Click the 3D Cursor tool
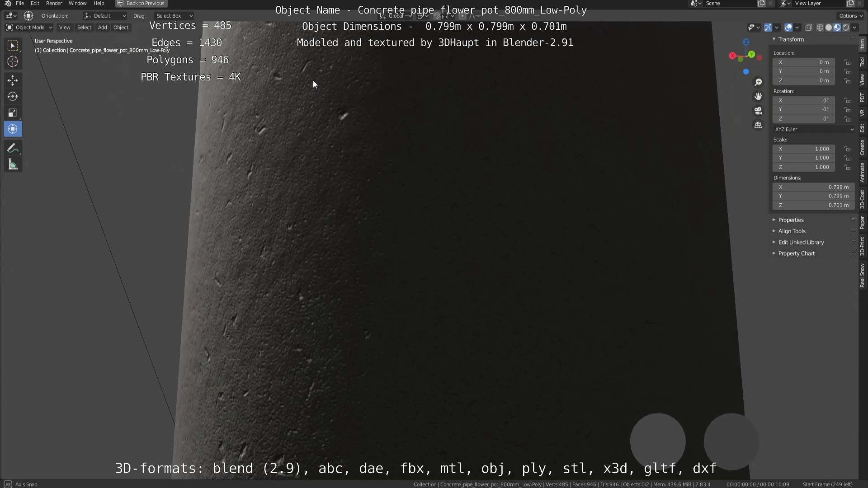The width and height of the screenshot is (868, 488). point(13,62)
